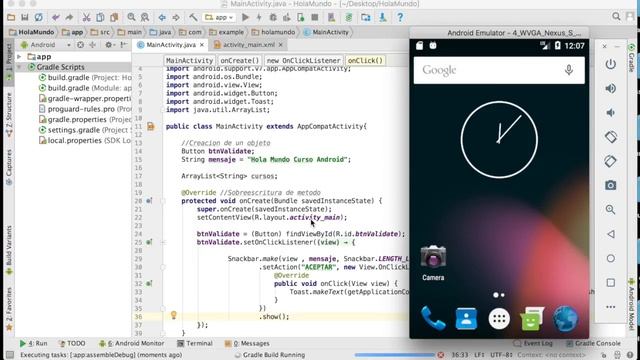This screenshot has height=360, width=640.
Task: Click the lightbulb quick-fix icon
Action: pyautogui.click(x=173, y=315)
